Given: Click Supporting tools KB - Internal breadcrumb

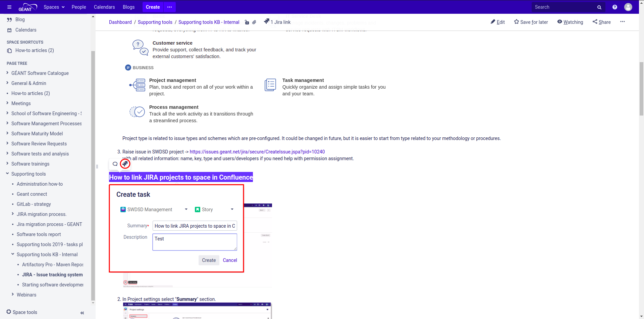Looking at the screenshot, I should pos(209,22).
